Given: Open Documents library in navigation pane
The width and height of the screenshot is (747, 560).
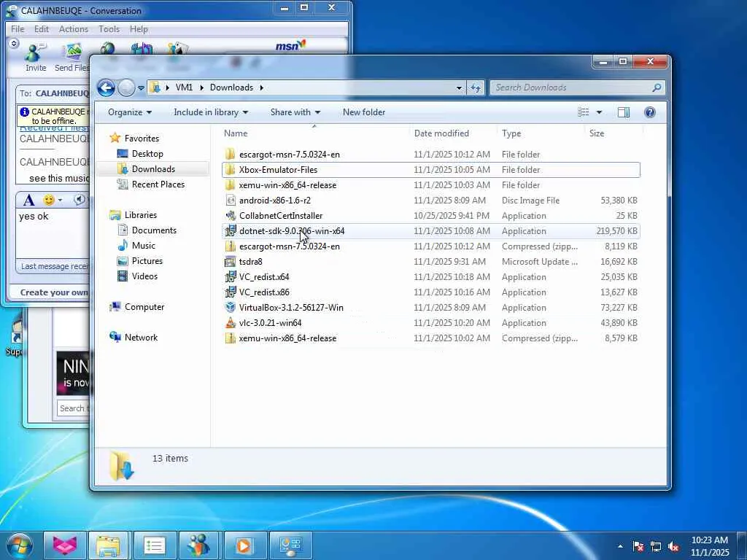Looking at the screenshot, I should 154,230.
